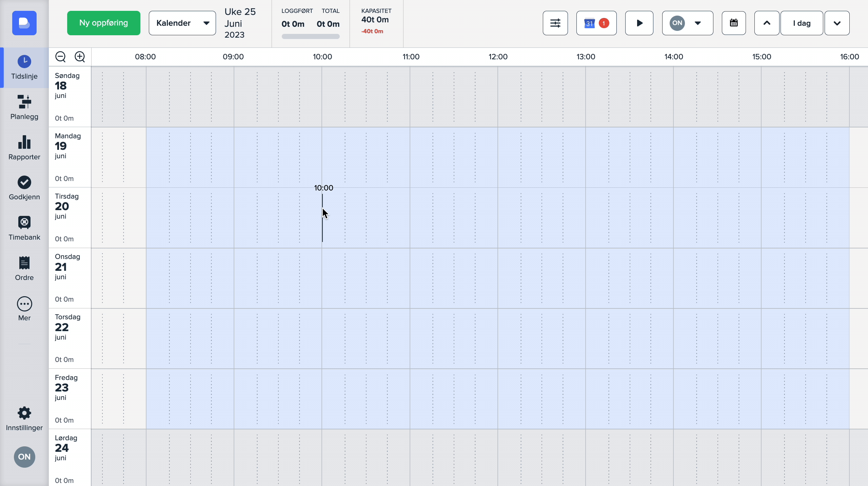
Task: Jump to today with I dag button
Action: pyautogui.click(x=802, y=23)
